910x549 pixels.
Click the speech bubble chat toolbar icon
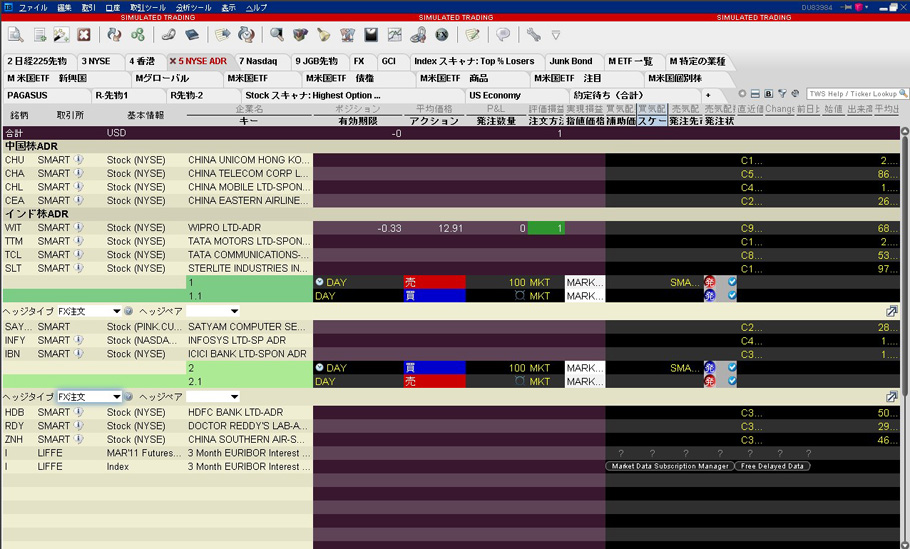coord(503,35)
